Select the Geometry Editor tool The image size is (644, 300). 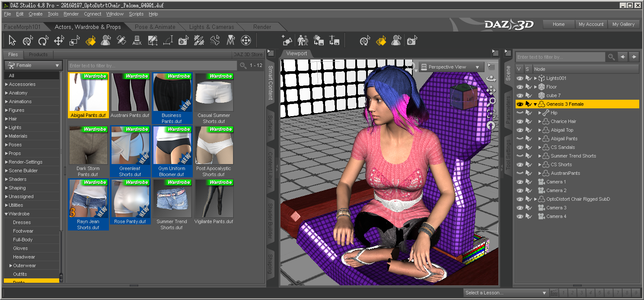[153, 41]
